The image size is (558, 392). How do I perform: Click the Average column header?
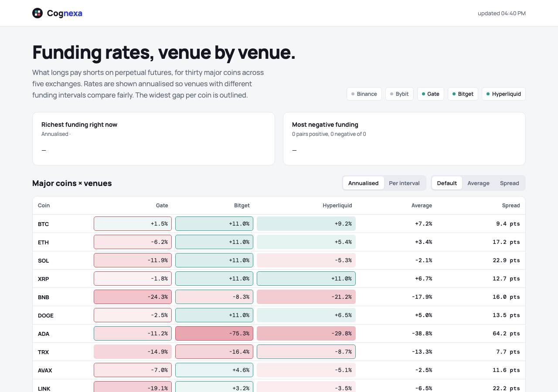(422, 206)
